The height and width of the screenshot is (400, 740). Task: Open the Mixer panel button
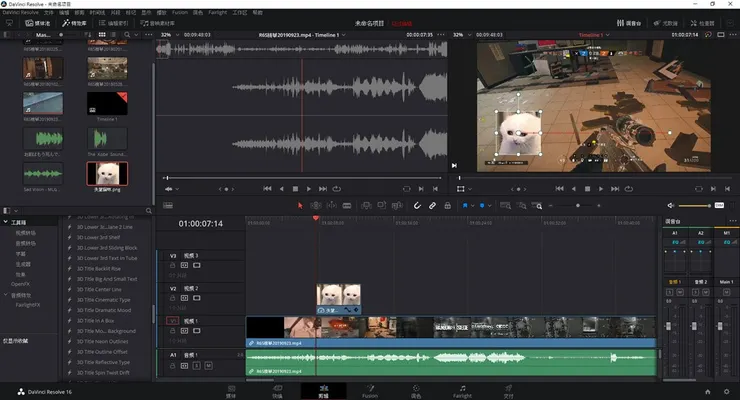point(625,21)
